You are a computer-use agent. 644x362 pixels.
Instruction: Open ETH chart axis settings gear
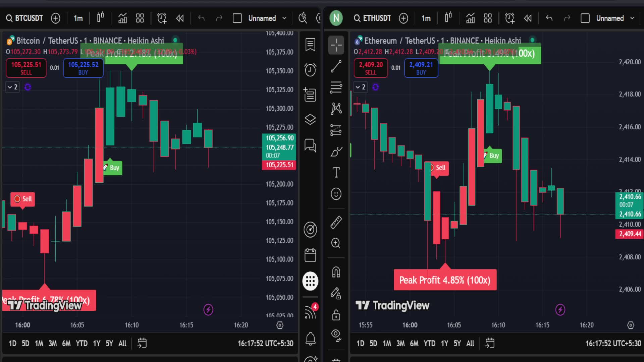click(631, 325)
